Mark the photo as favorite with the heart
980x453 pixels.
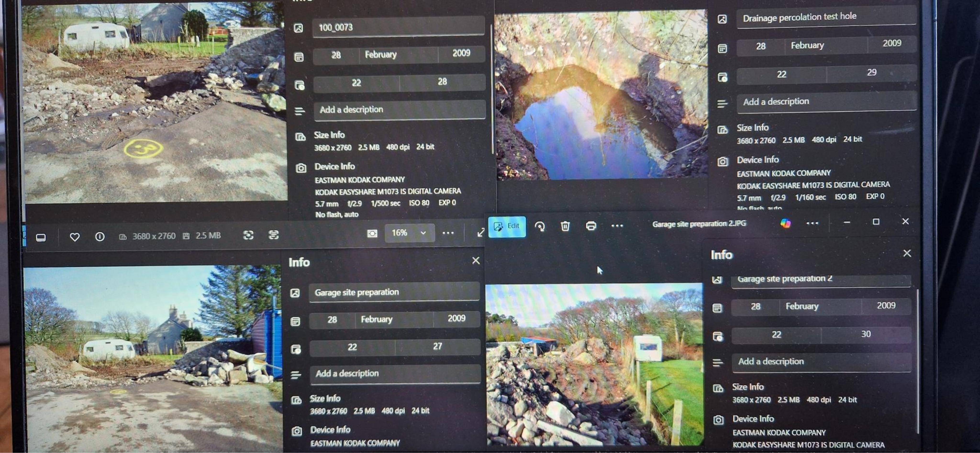click(x=75, y=237)
